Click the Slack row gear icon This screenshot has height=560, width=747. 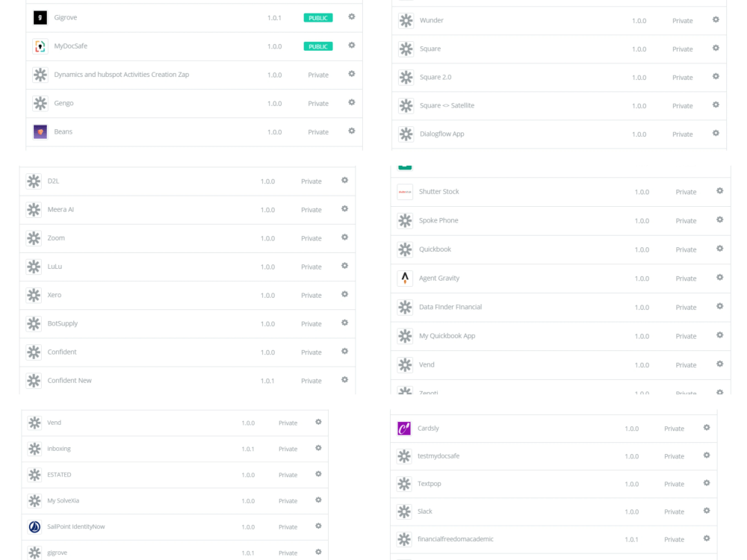(x=707, y=511)
